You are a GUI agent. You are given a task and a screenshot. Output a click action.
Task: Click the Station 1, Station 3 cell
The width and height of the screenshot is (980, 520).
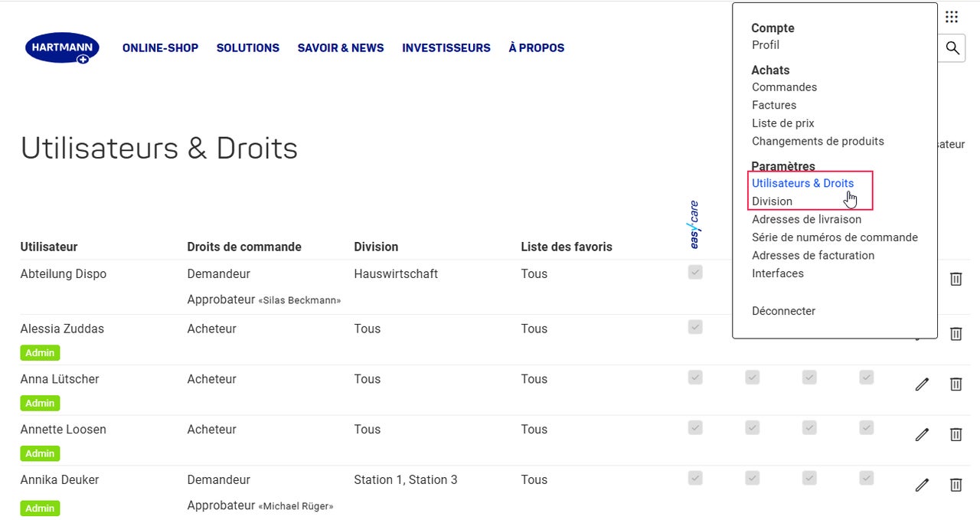(x=406, y=479)
